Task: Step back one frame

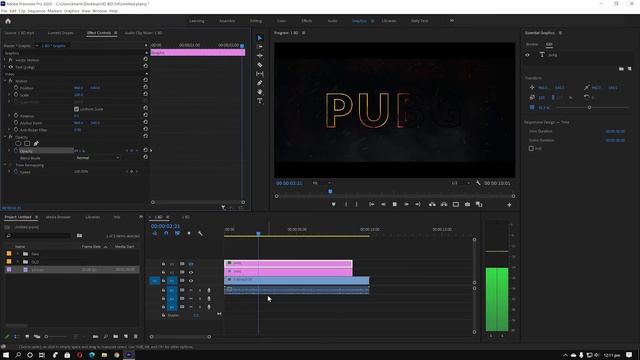Action: tap(383, 204)
